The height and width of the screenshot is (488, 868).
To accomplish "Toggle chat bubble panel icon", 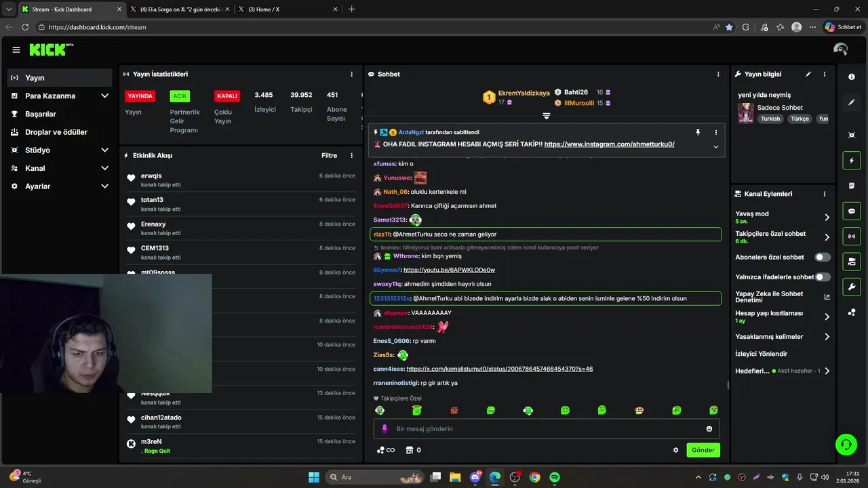I will click(x=852, y=211).
